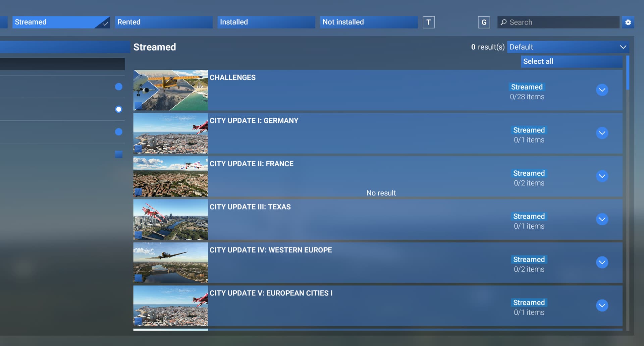
Task: Select the topmost radio button in the sidebar
Action: [x=119, y=86]
